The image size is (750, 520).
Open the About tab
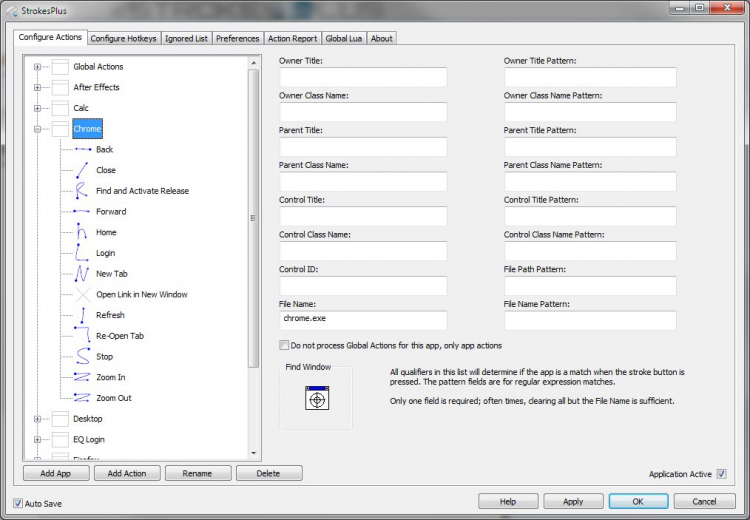pyautogui.click(x=381, y=38)
